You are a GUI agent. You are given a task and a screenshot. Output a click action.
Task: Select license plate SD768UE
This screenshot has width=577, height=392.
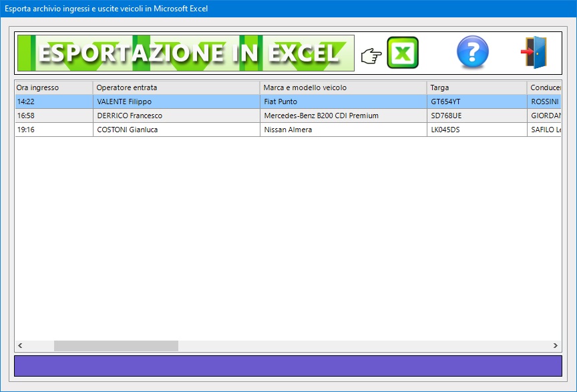[x=477, y=116]
